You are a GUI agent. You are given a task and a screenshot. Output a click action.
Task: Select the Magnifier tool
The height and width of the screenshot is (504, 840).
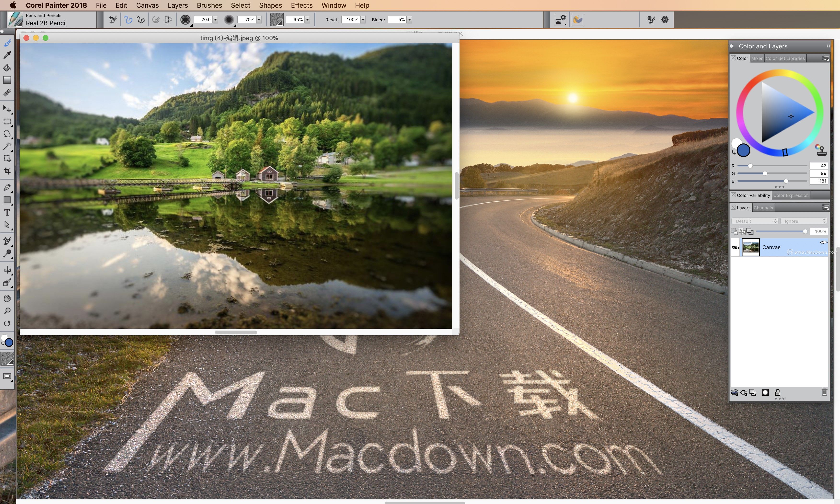click(7, 311)
